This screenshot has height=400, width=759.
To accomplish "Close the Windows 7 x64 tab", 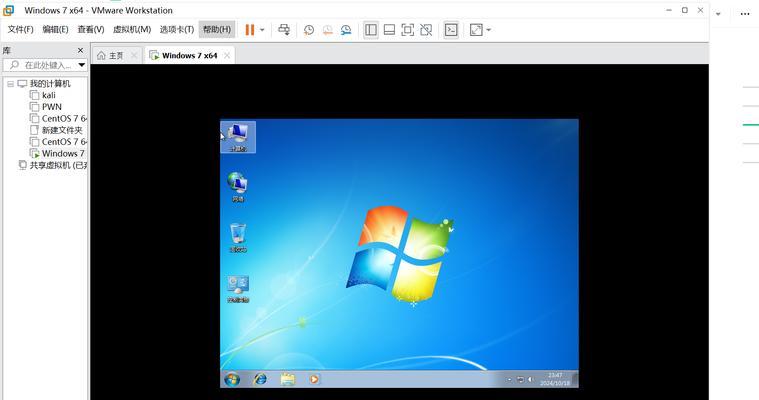I will coord(227,56).
